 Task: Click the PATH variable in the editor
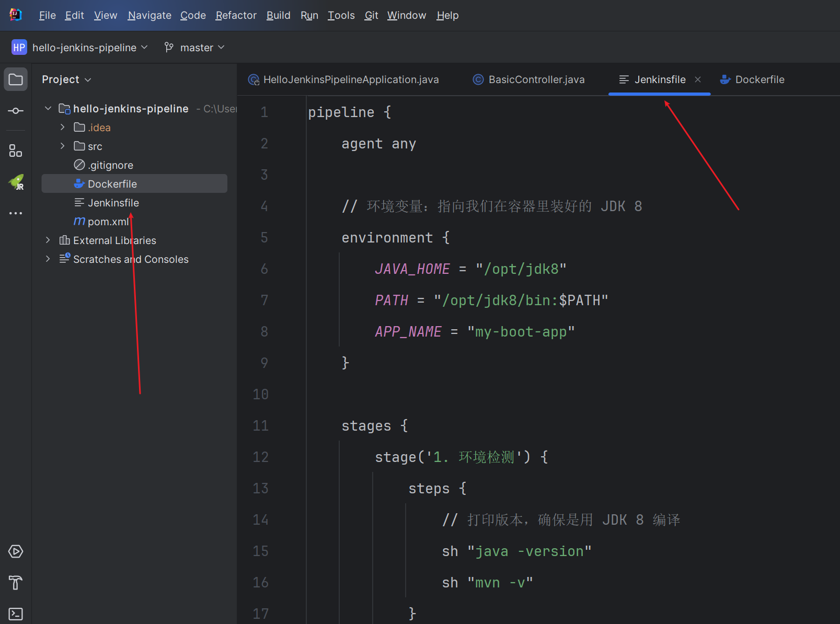tap(392, 301)
